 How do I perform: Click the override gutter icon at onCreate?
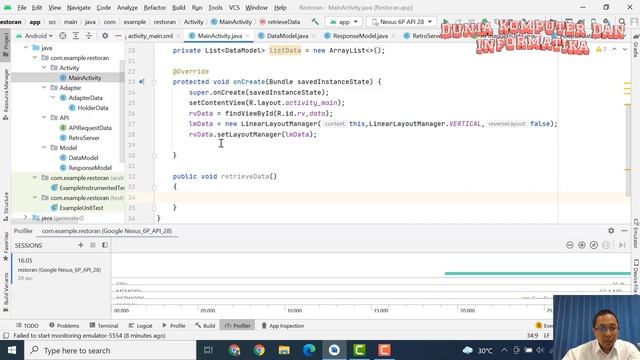click(x=142, y=82)
